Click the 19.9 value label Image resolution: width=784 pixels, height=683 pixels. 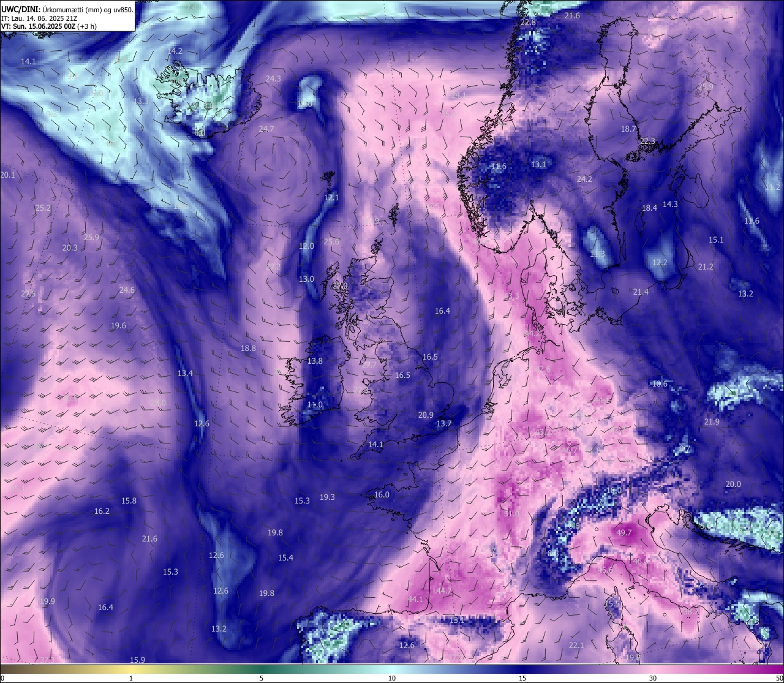(47, 602)
